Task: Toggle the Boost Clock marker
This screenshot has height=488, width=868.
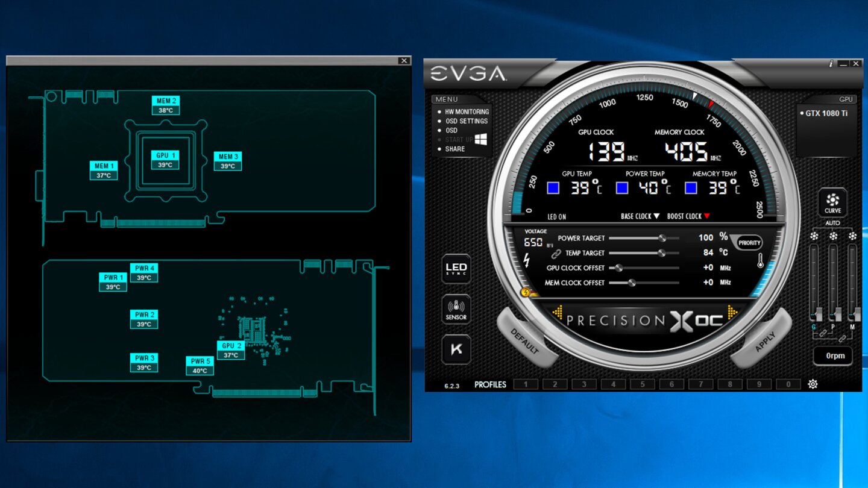Action: tap(688, 216)
